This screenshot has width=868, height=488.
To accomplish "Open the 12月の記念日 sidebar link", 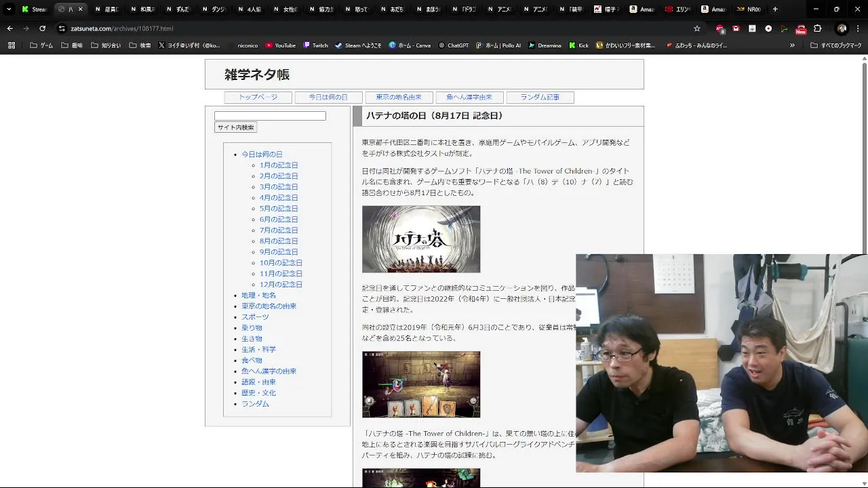I will pyautogui.click(x=281, y=285).
